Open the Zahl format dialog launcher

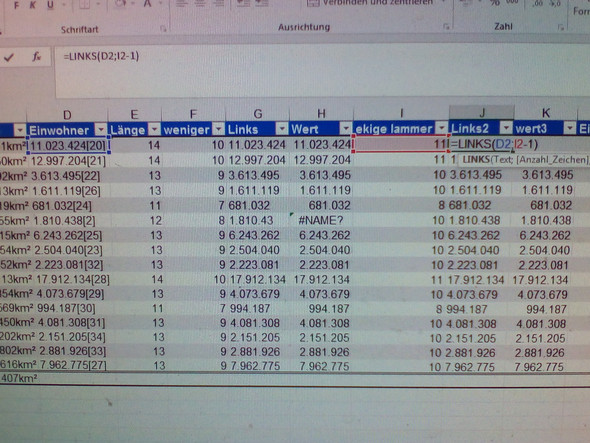click(561, 27)
